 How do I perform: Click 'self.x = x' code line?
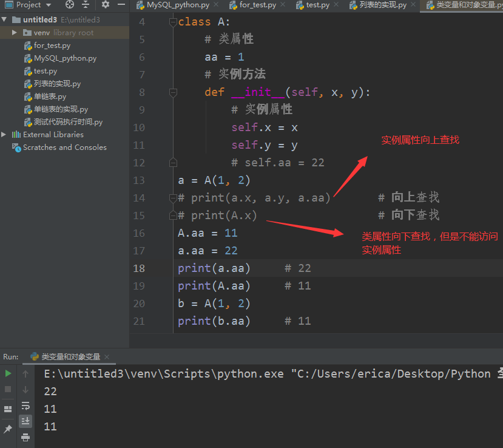[x=265, y=127]
